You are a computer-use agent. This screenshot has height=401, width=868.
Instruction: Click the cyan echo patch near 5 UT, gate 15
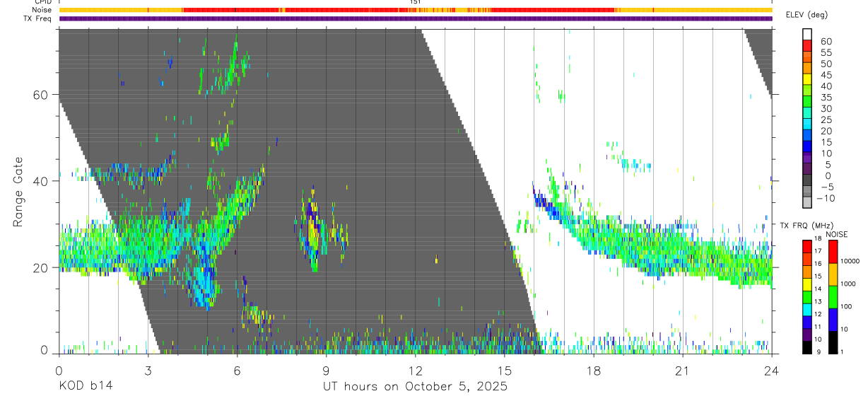click(204, 286)
